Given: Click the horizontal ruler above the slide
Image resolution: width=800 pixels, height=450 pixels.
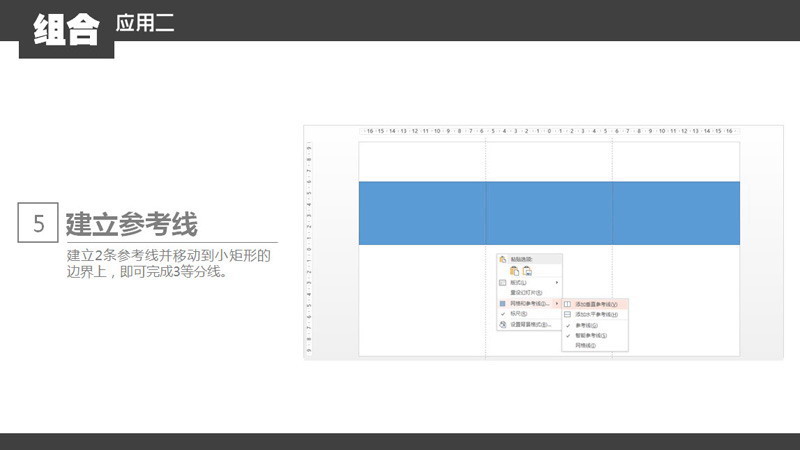Looking at the screenshot, I should click(549, 131).
